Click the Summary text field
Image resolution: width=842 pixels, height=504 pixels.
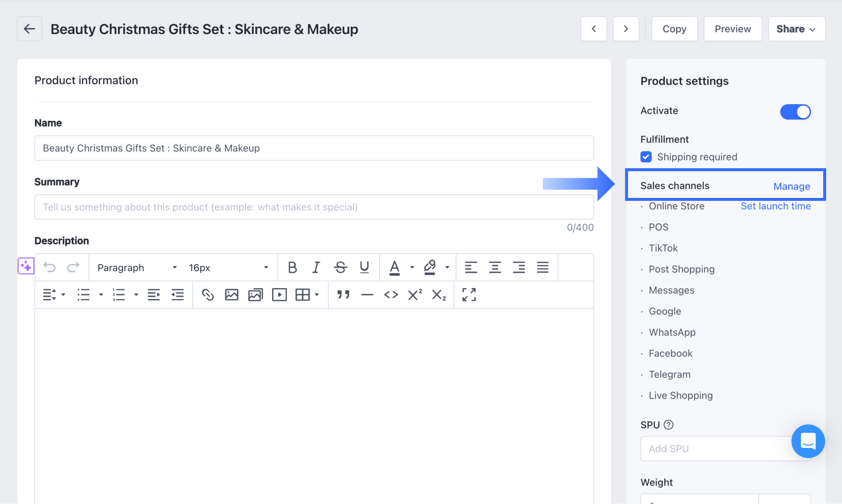pos(314,207)
